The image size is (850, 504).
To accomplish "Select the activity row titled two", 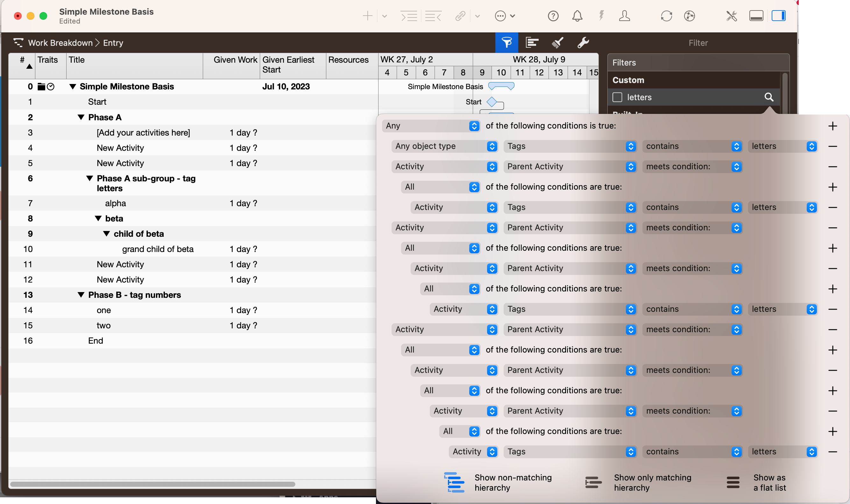I will tap(193, 325).
